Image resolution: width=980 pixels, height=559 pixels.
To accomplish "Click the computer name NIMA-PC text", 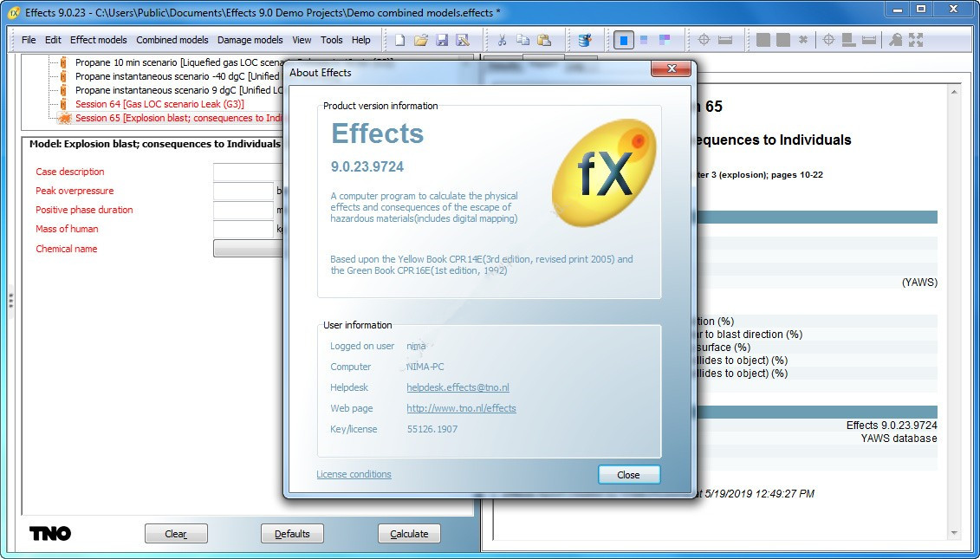I will [x=425, y=367].
